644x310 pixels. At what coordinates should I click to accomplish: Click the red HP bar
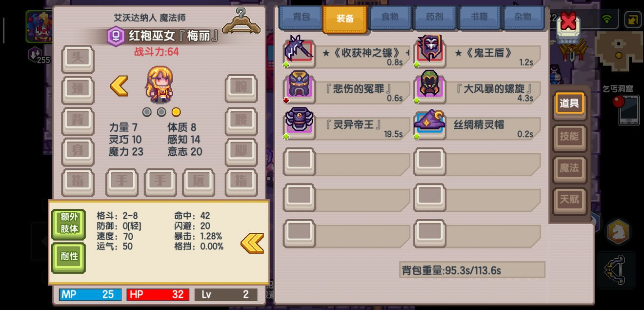(x=158, y=294)
